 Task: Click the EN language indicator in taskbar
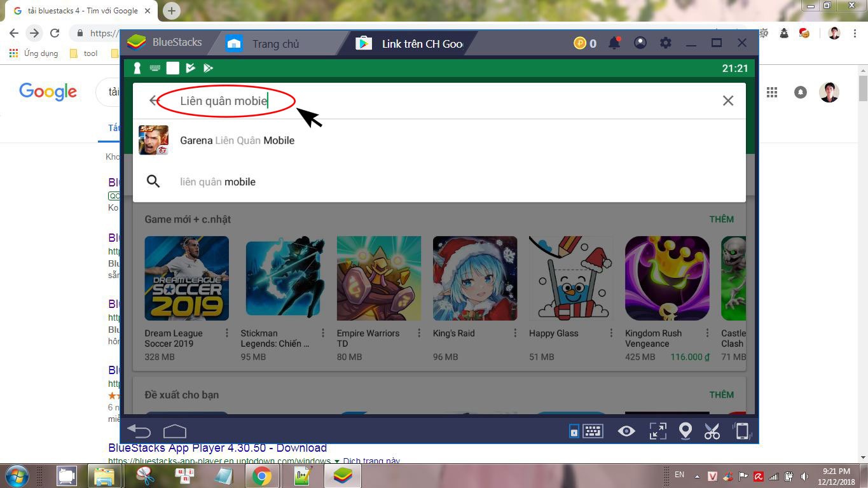click(680, 475)
